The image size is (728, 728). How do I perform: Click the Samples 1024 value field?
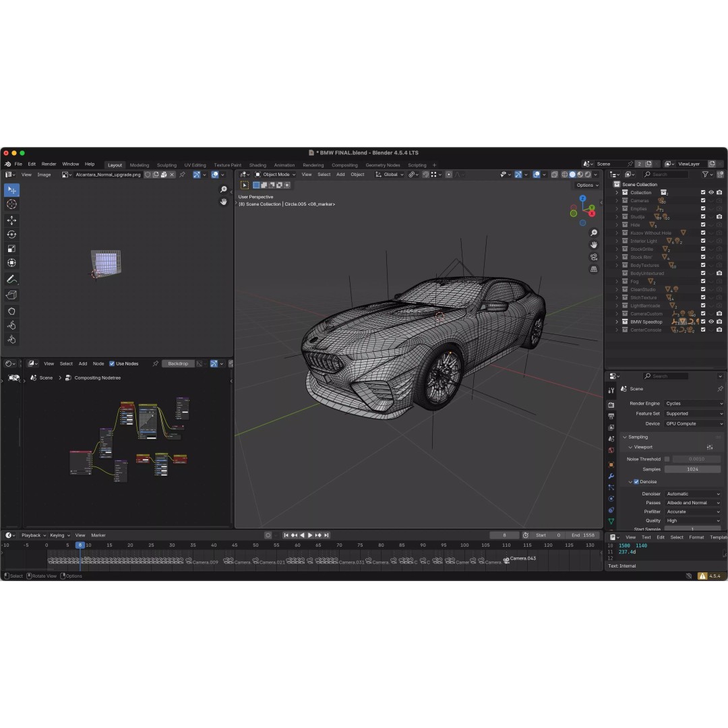point(692,469)
